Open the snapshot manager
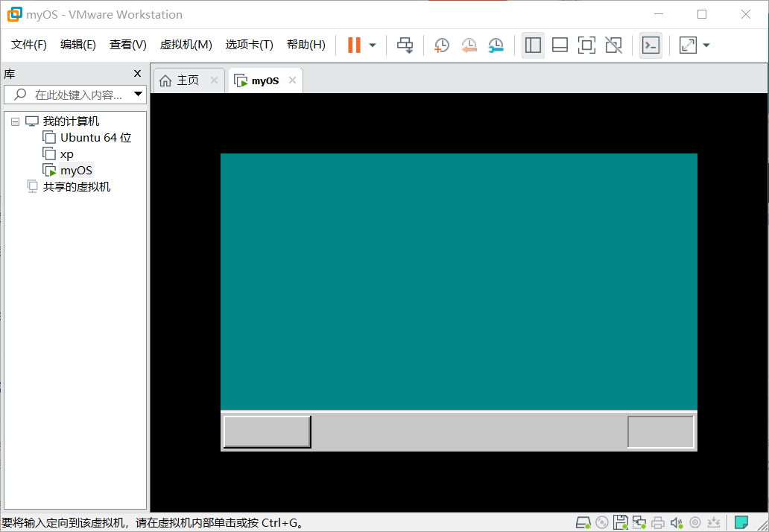 tap(496, 45)
